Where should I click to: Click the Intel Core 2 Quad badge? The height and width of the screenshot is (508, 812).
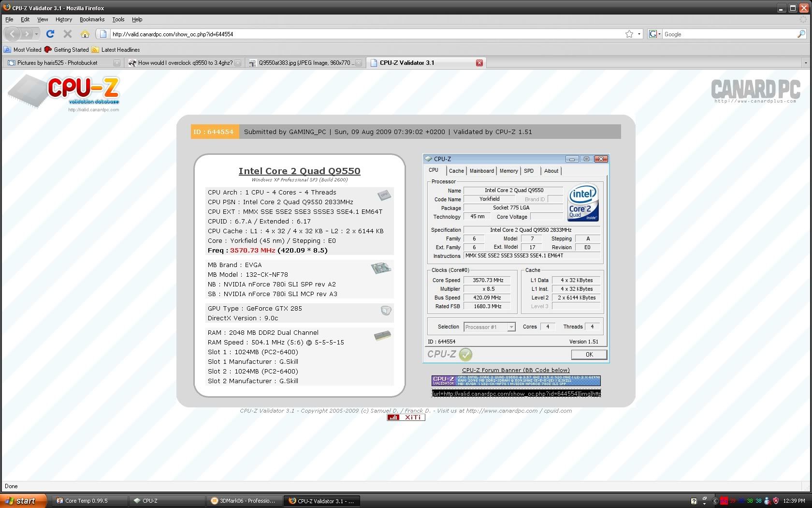[583, 203]
